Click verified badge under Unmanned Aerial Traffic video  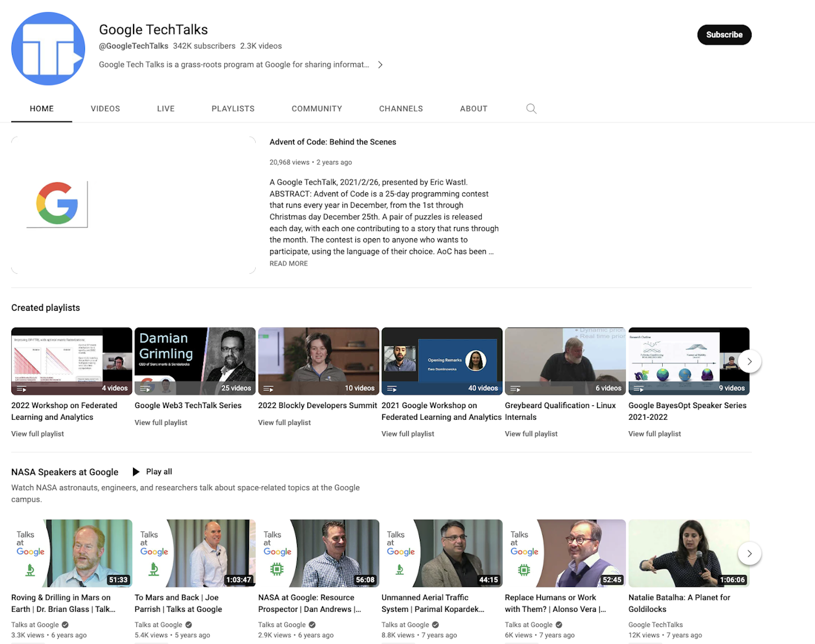[435, 625]
